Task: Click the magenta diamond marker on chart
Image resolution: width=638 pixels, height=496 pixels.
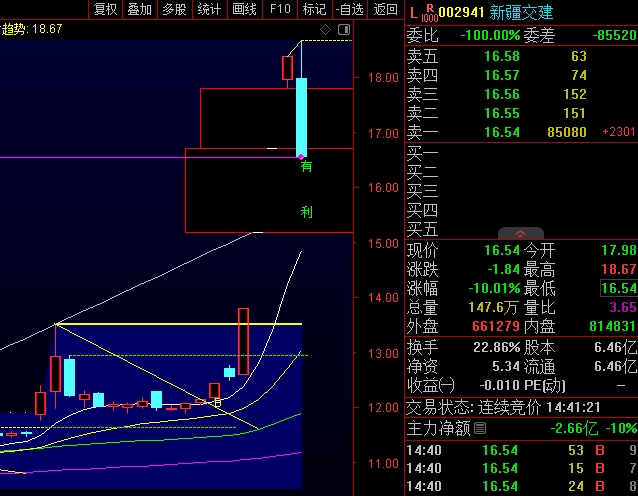Action: pyautogui.click(x=301, y=157)
